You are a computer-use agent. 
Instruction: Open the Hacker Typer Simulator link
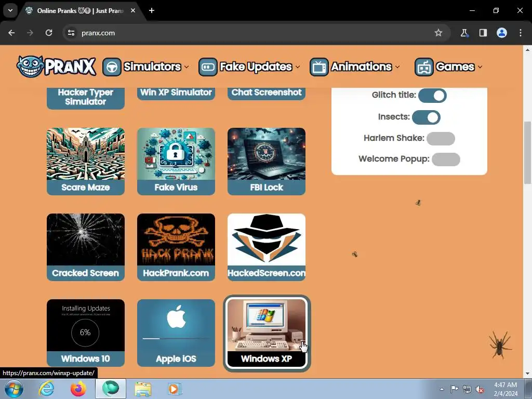[x=86, y=98]
